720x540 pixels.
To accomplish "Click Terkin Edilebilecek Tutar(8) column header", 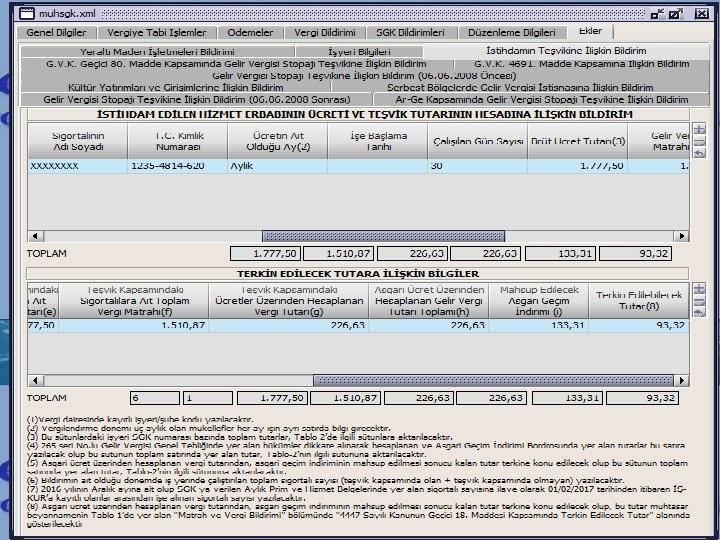I will coord(639,301).
